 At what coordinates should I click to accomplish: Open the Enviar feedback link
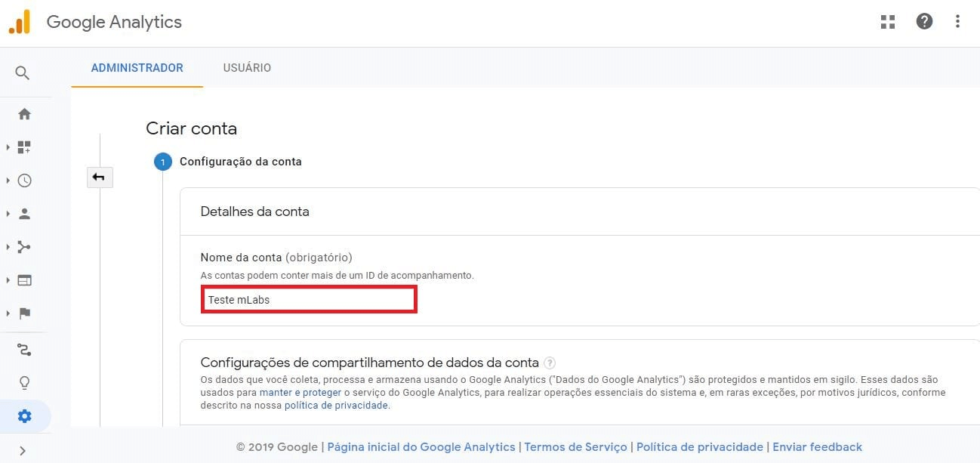(x=818, y=446)
